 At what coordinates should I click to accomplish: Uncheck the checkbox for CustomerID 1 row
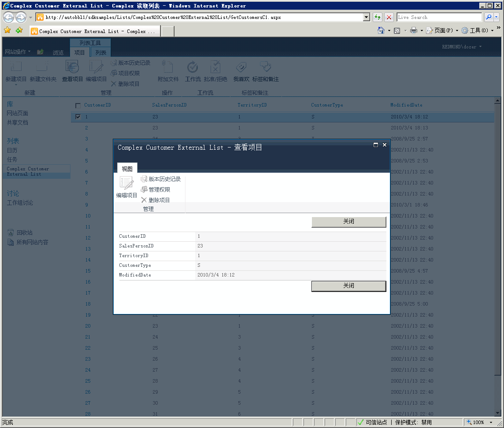coord(78,117)
